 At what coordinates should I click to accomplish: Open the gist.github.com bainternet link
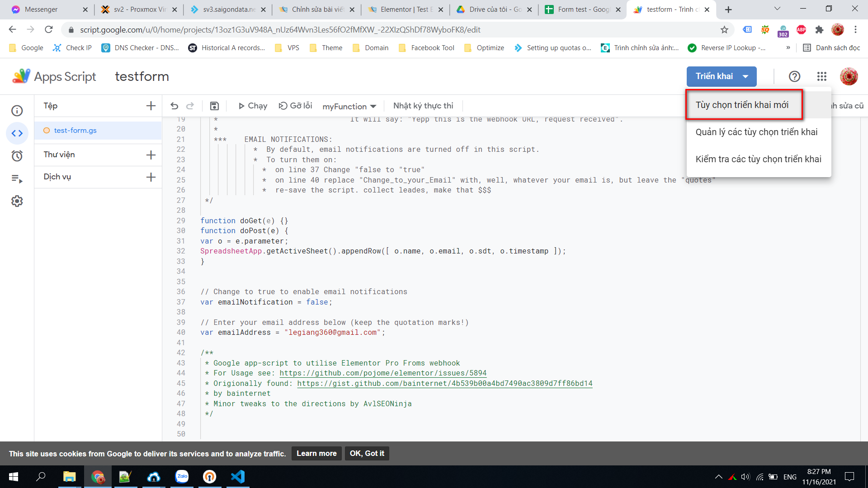pos(445,384)
